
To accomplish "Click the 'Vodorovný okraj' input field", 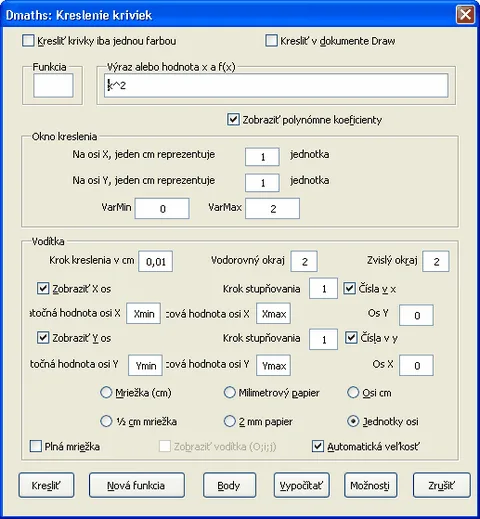I will point(304,261).
